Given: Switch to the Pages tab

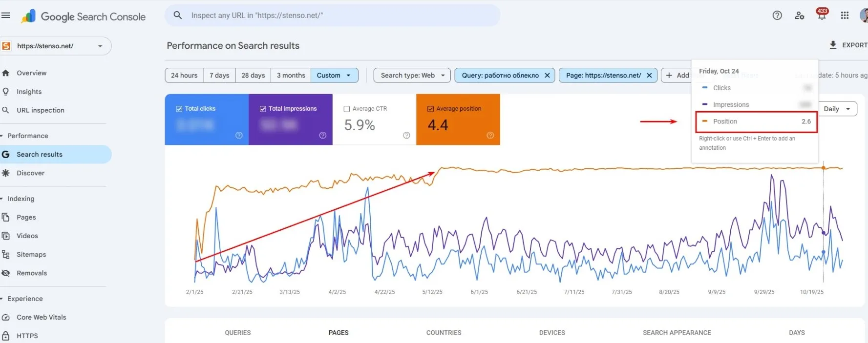Looking at the screenshot, I should click(339, 333).
